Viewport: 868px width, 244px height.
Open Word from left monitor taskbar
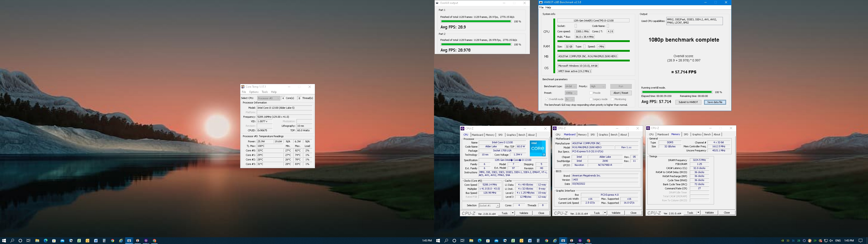(96, 241)
